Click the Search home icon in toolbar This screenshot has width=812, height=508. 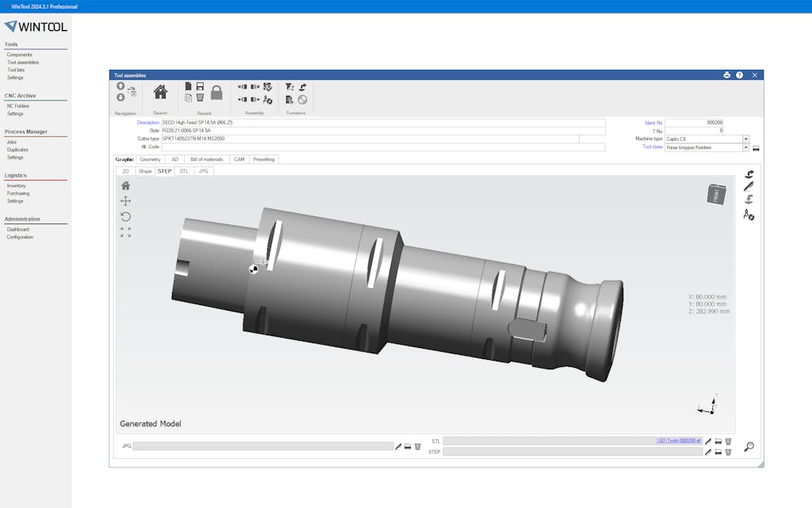(x=160, y=92)
